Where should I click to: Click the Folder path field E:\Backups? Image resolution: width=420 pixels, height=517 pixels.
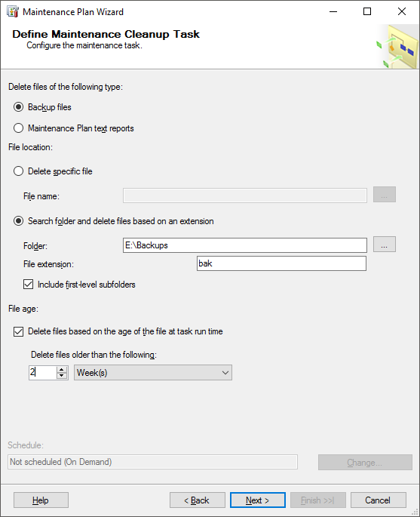[x=245, y=245]
